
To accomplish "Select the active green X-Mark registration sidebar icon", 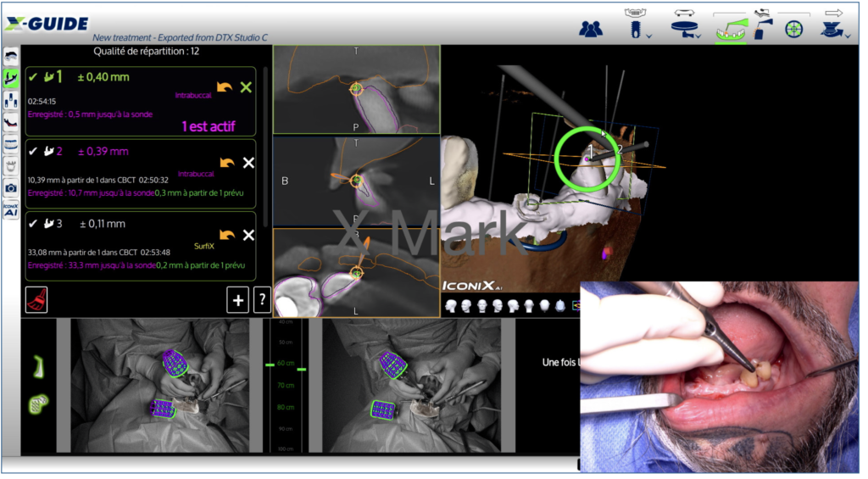I will 11,78.
